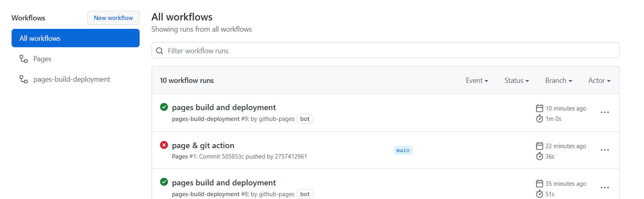Click the green success icon for run #8
The image size is (644, 199).
[x=164, y=182]
